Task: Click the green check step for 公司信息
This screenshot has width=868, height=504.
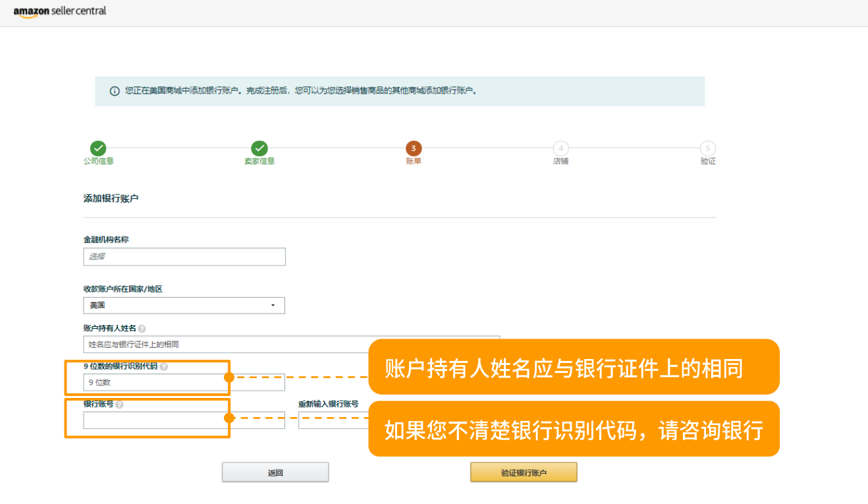Action: tap(98, 148)
